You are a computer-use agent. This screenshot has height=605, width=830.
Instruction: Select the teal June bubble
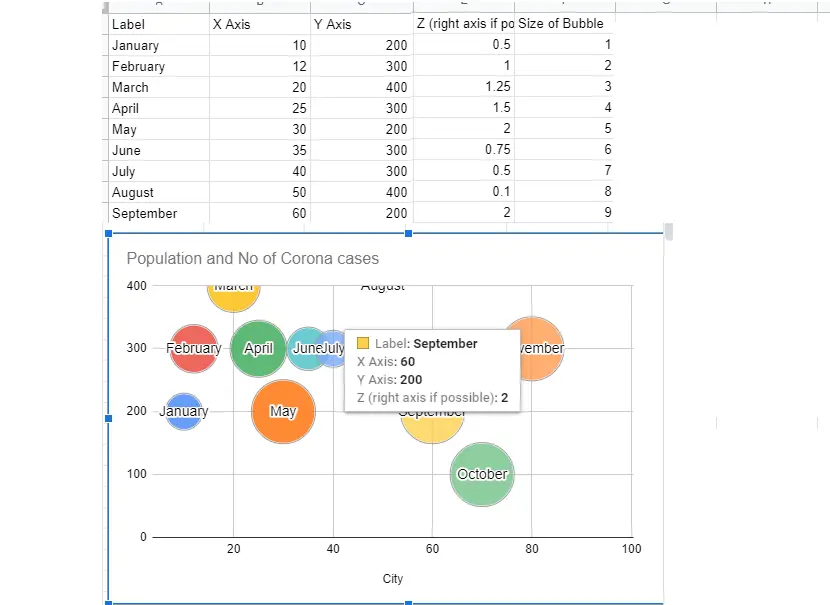click(305, 348)
